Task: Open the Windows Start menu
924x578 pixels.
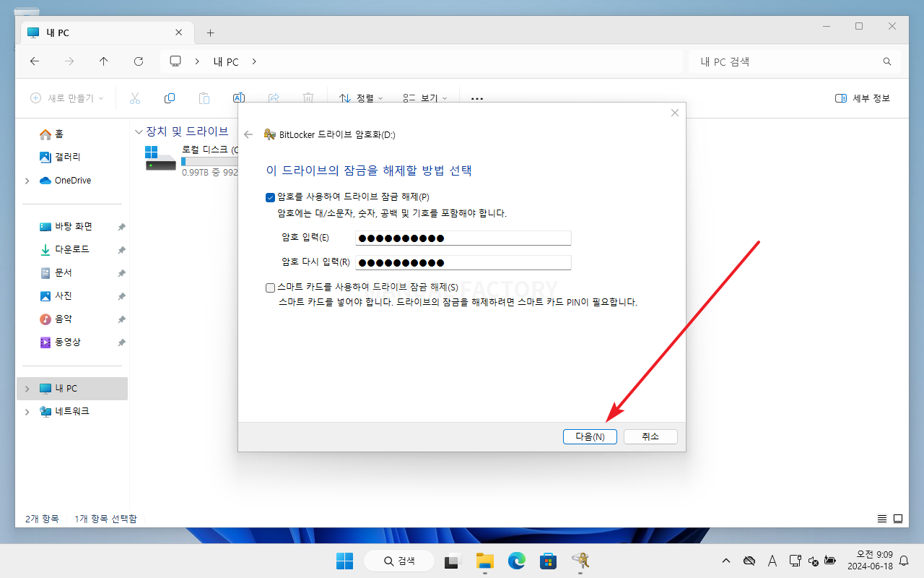Action: tap(345, 561)
